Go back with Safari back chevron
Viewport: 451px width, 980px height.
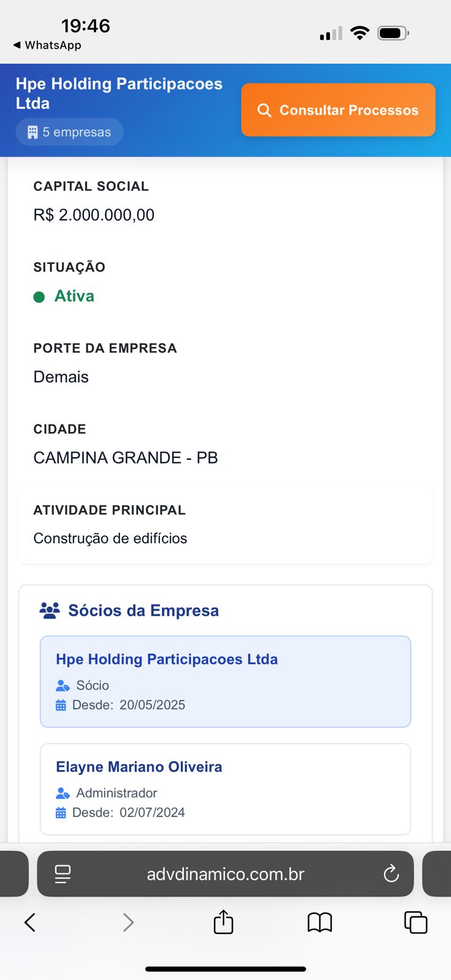tap(29, 922)
